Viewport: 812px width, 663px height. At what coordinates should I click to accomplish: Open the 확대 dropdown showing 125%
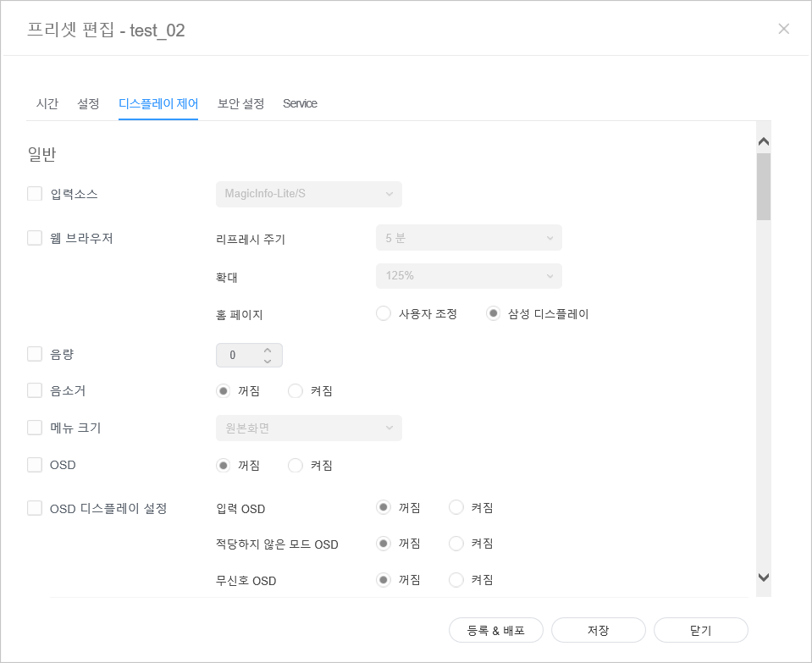point(468,275)
